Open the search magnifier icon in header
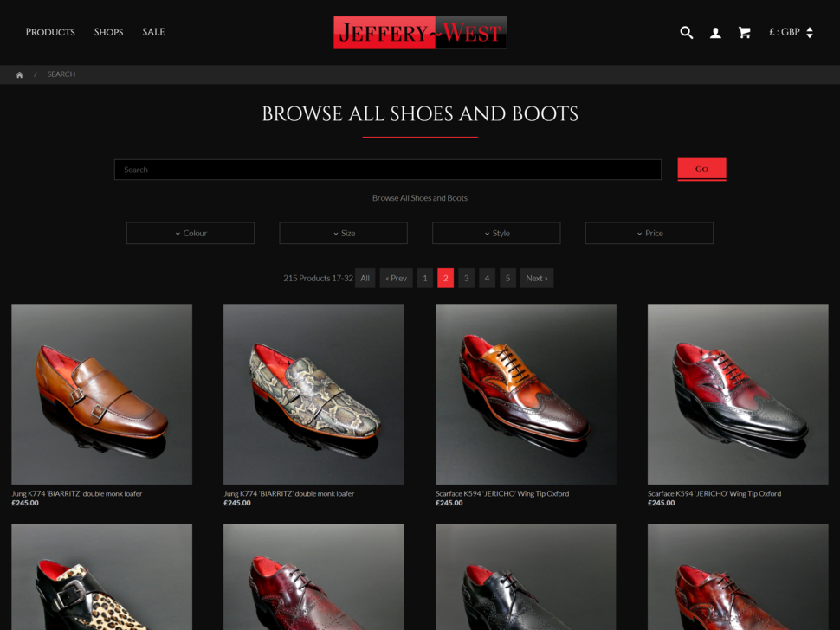The height and width of the screenshot is (630, 840). [686, 33]
